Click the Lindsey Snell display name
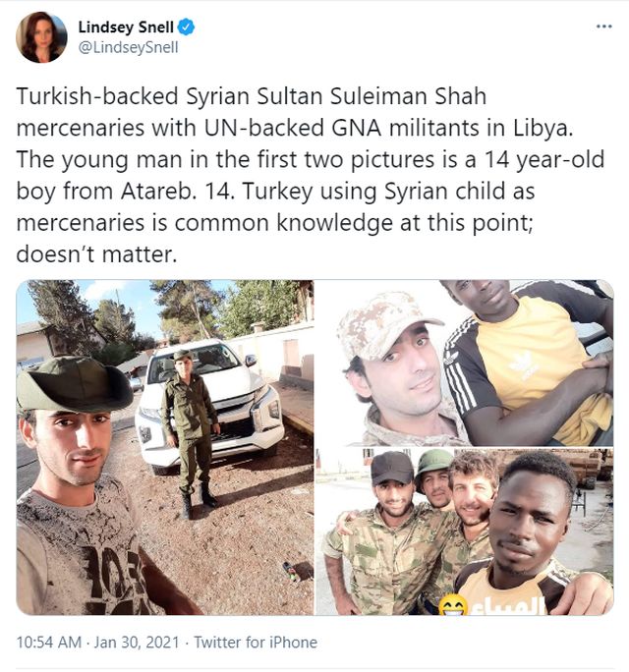 (x=126, y=28)
